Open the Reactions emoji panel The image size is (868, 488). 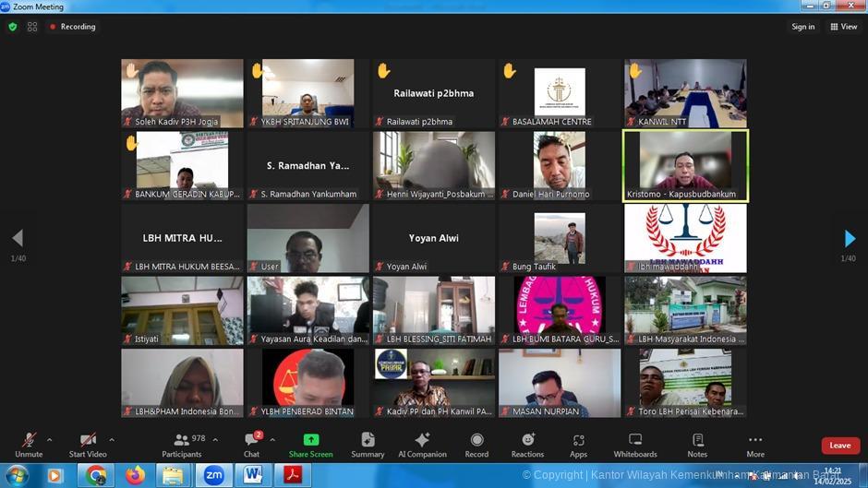coord(527,444)
